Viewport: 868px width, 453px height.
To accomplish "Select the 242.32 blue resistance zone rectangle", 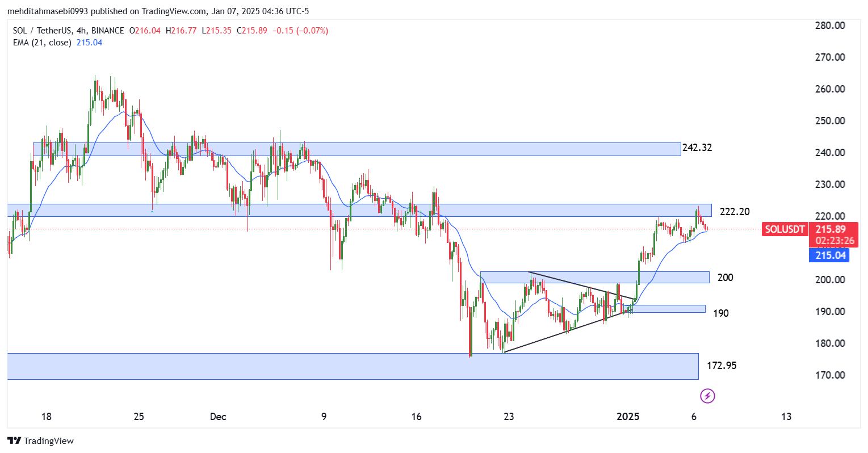I will tap(357, 149).
